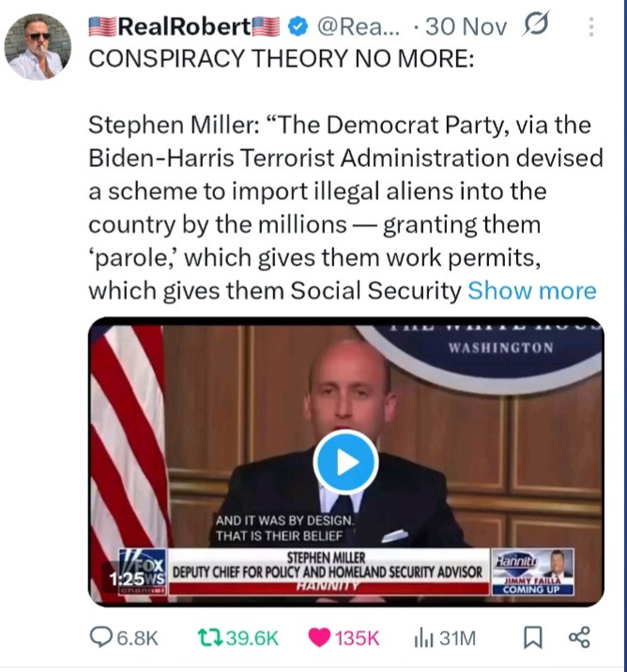Viewport: 627px width, 672px height.
Task: Click the blue verified badge icon
Action: click(x=298, y=26)
